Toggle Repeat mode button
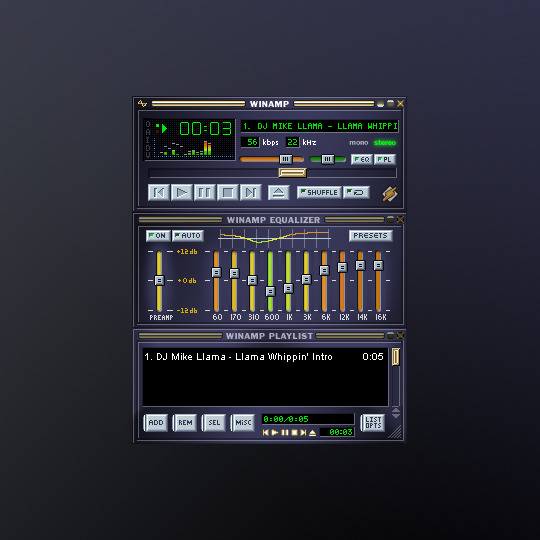540x540 pixels. tap(356, 193)
